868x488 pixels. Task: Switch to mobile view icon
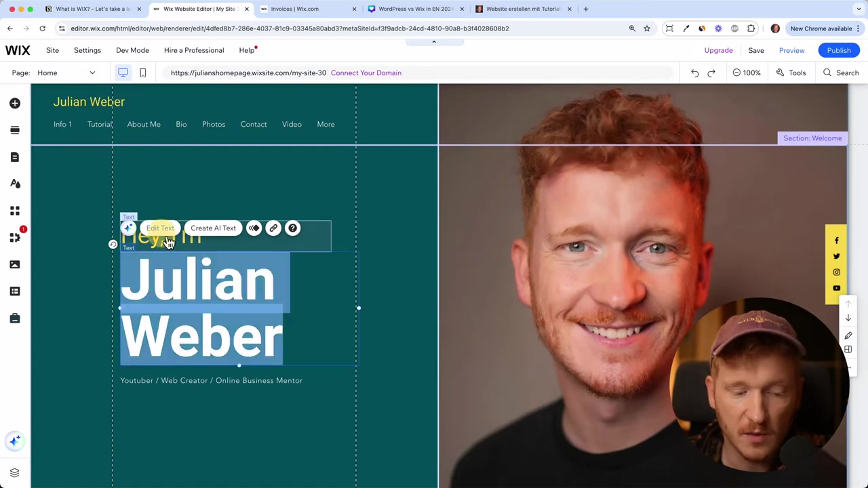click(142, 73)
